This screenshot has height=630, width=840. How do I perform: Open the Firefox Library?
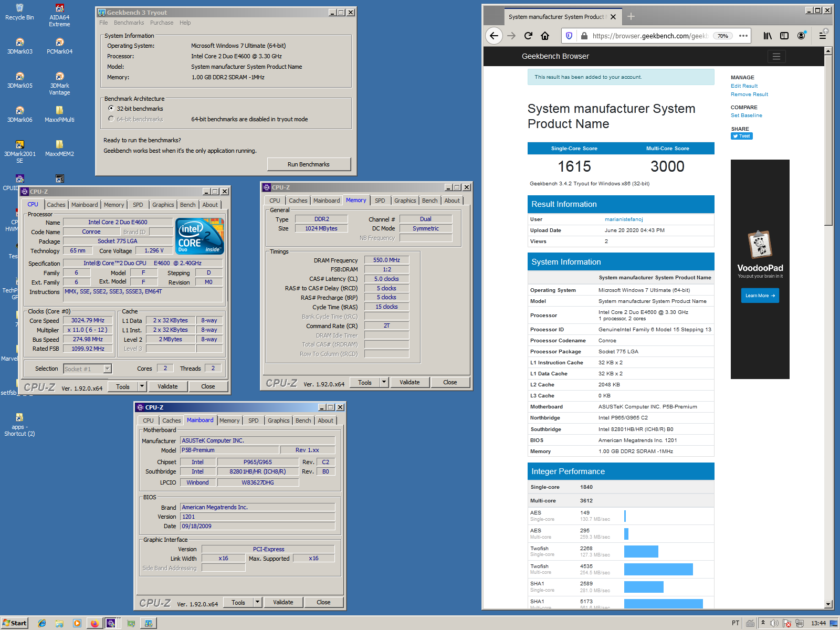click(x=768, y=36)
